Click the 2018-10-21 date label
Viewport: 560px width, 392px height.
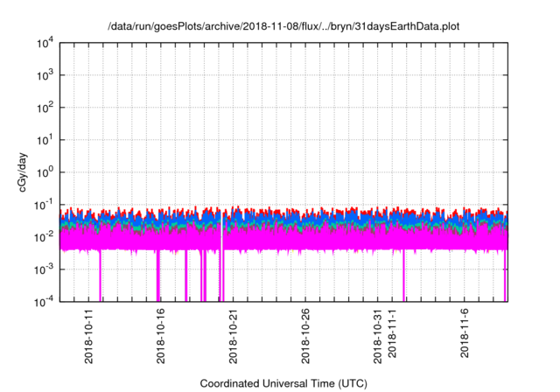(x=233, y=337)
